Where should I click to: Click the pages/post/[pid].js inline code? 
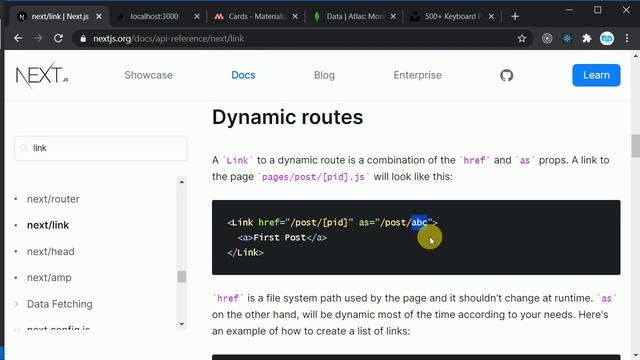(313, 177)
